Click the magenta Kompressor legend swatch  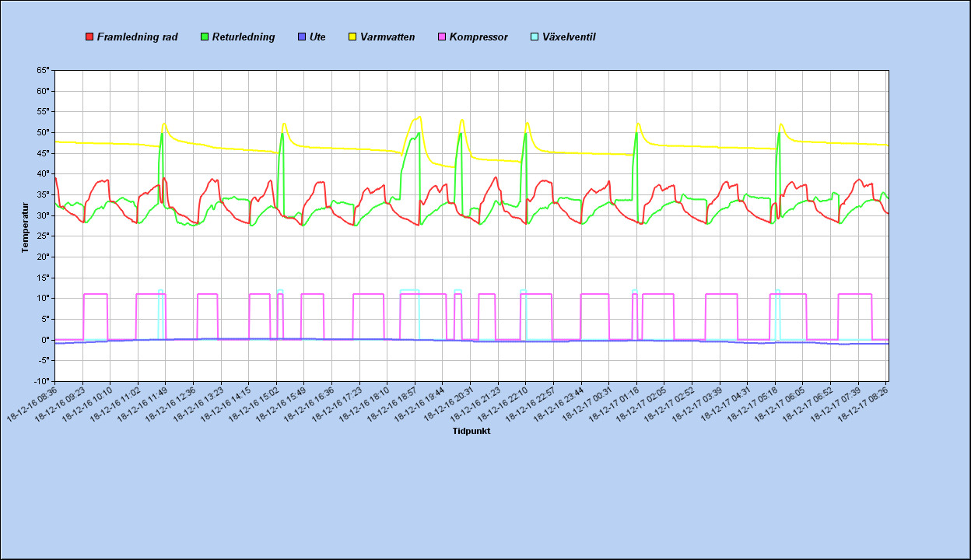pos(442,37)
